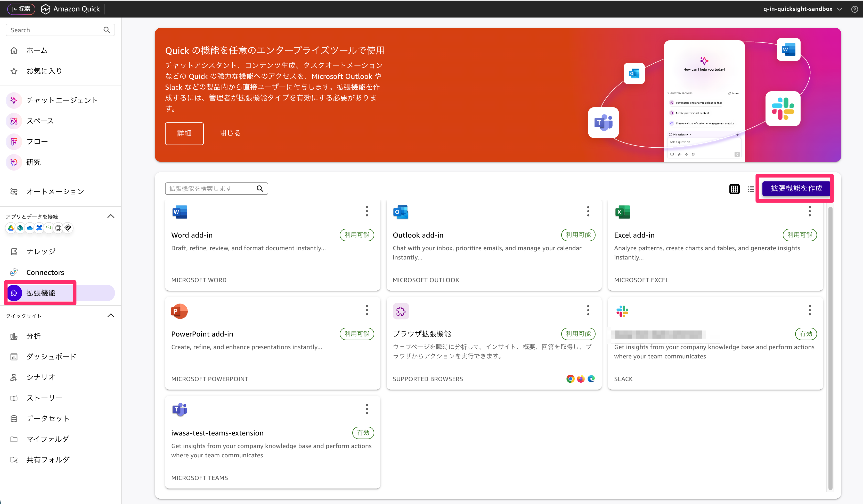Focus the sidebar Search field
Viewport: 863px width, 504px height.
point(60,30)
